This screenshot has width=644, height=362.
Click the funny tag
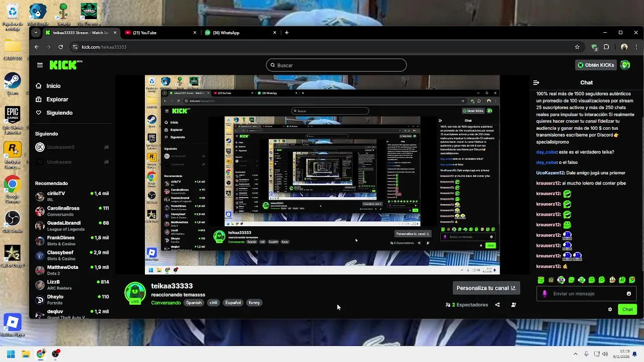tap(255, 303)
